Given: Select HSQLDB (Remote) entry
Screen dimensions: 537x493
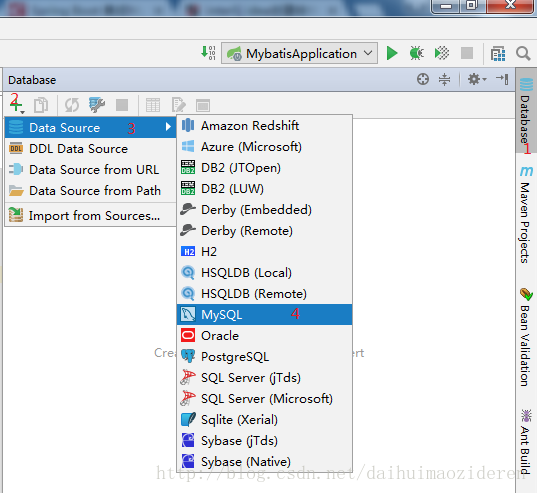Looking at the screenshot, I should pyautogui.click(x=264, y=293).
